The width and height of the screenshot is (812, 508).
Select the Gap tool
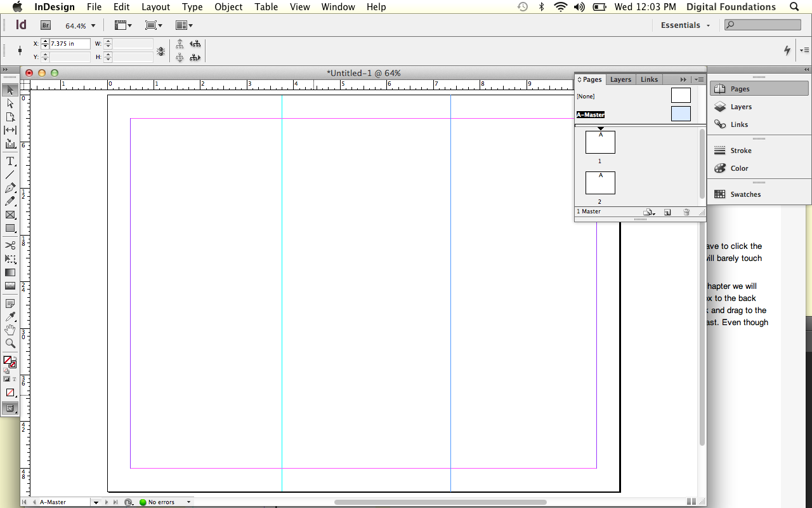click(10, 130)
